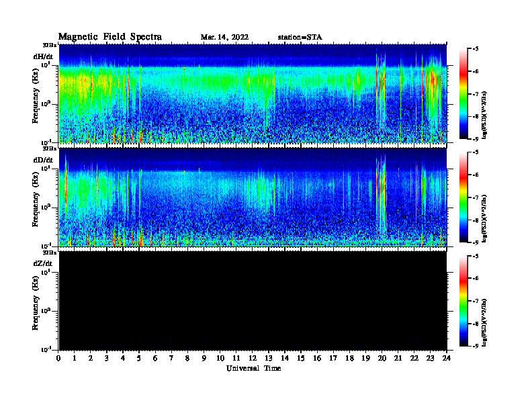Screen dimensions: 532x411
Task: Click the "Universal Time" axis title
Action: 253,368
